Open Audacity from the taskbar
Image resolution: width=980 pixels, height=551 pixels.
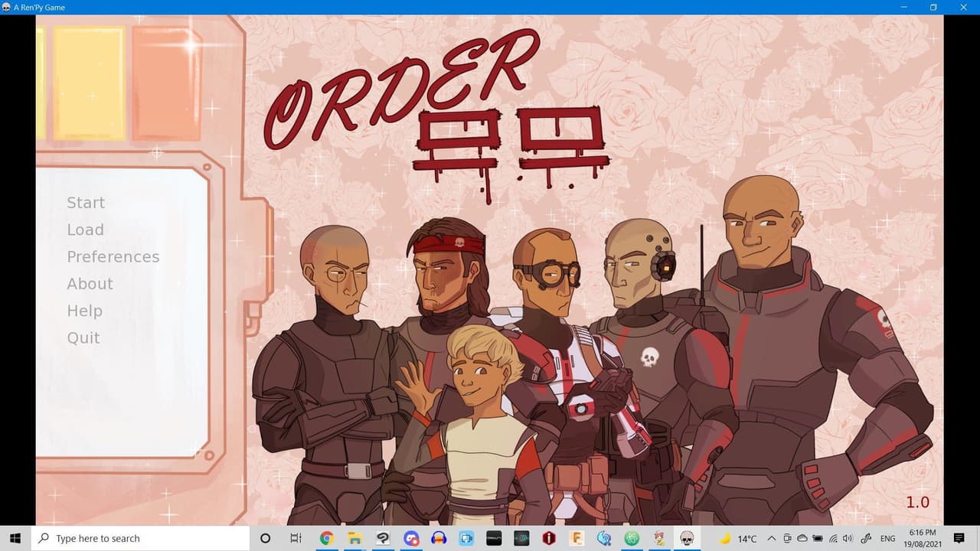pos(439,538)
